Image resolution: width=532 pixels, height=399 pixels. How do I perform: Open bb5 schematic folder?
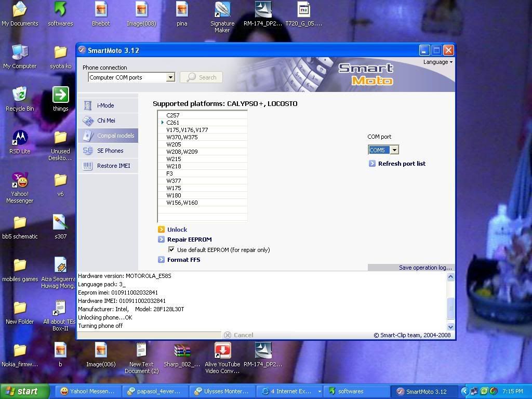tap(20, 228)
